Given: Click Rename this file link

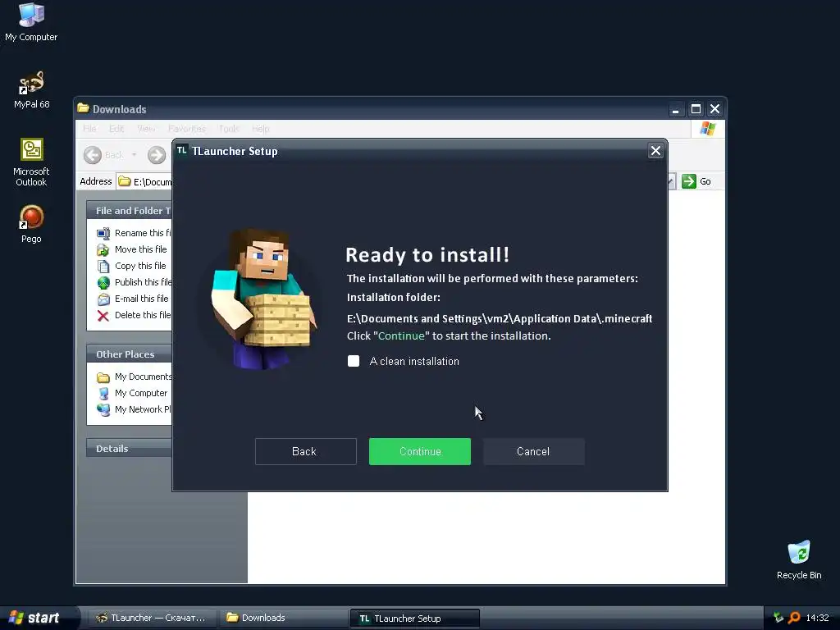Looking at the screenshot, I should pos(143,233).
